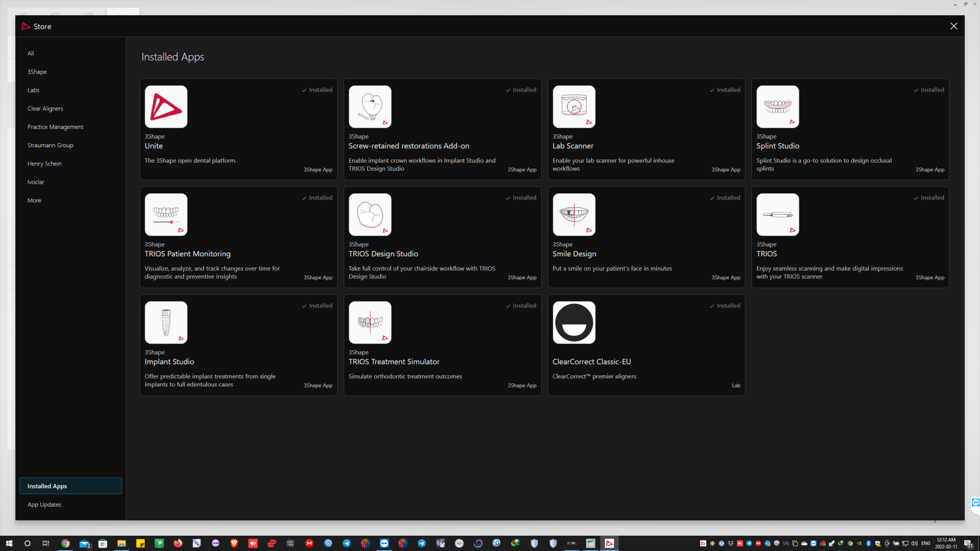
Task: Select the Implant Studio app icon
Action: click(166, 322)
